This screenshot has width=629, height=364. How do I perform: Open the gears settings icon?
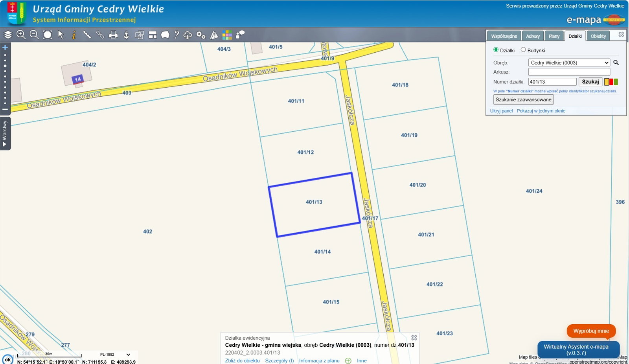pos(201,35)
